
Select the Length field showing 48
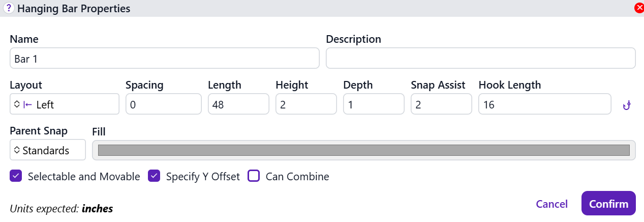(x=238, y=104)
